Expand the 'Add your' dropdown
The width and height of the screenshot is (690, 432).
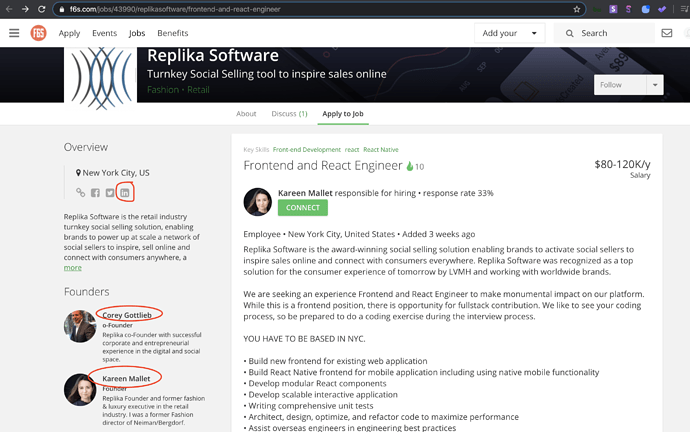tap(508, 33)
